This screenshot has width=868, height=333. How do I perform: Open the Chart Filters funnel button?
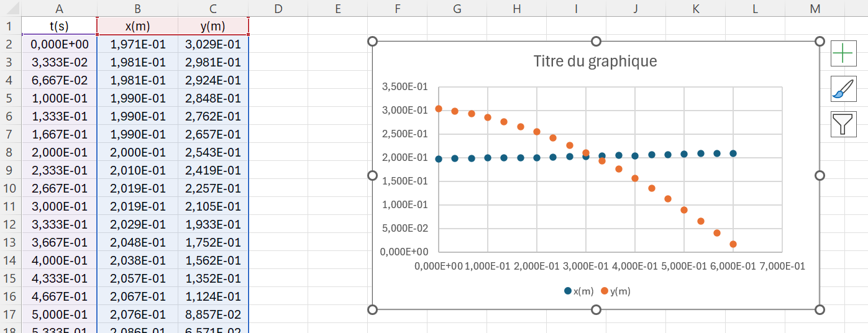pyautogui.click(x=843, y=124)
